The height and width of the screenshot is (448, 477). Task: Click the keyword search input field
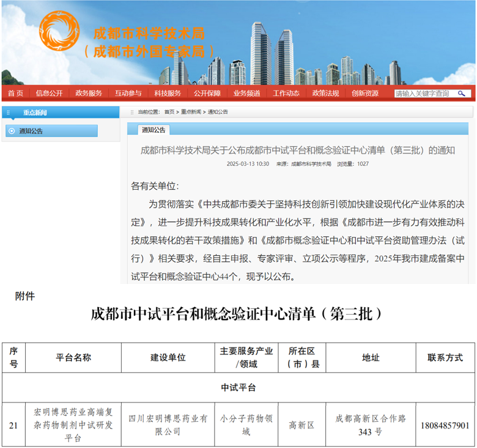pos(424,94)
